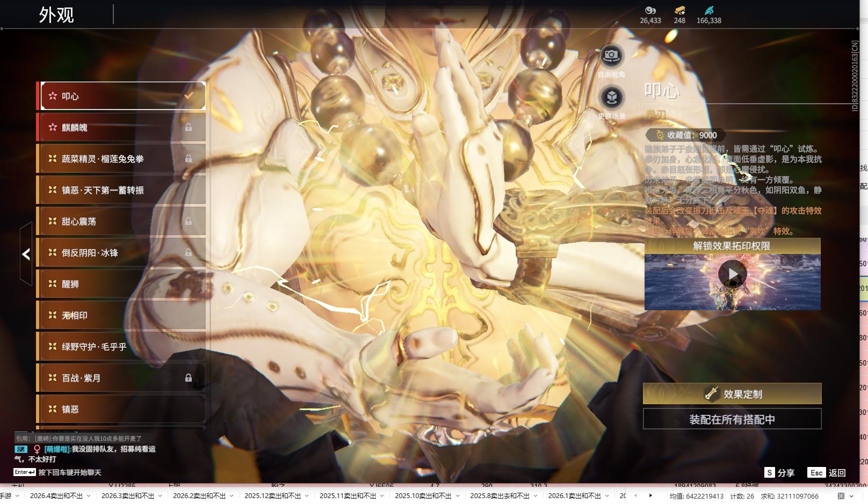Click the 更换场景 change scene icon
The width and height of the screenshot is (868, 504).
611,98
